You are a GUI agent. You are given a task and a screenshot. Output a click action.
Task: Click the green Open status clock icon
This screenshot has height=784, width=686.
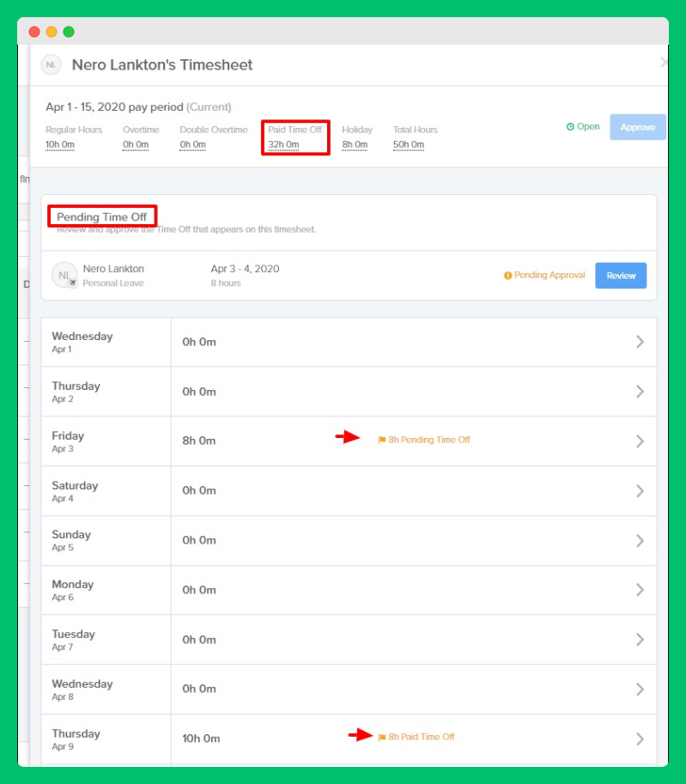point(570,127)
